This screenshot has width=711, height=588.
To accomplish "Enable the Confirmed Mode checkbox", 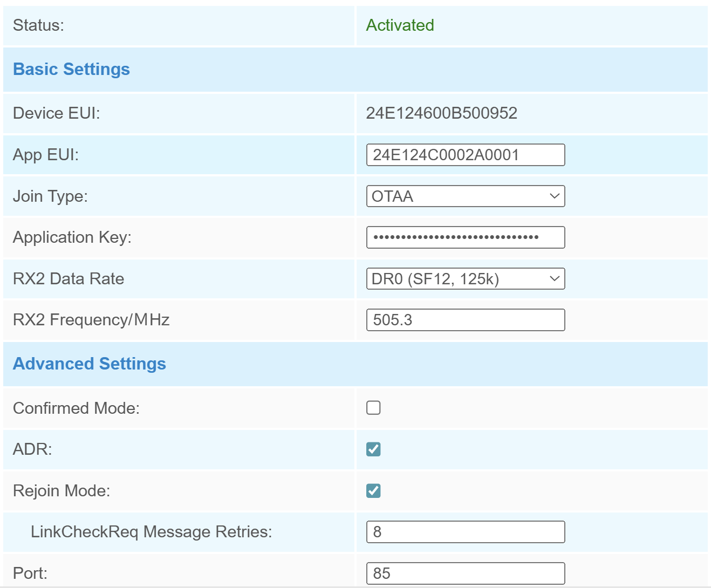I will (373, 408).
